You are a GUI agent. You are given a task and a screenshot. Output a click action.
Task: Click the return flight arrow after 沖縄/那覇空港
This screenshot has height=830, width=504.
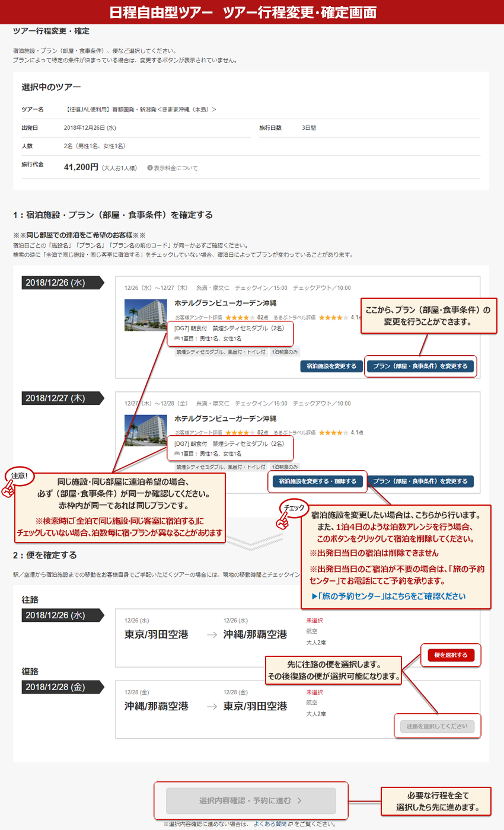coord(212,707)
